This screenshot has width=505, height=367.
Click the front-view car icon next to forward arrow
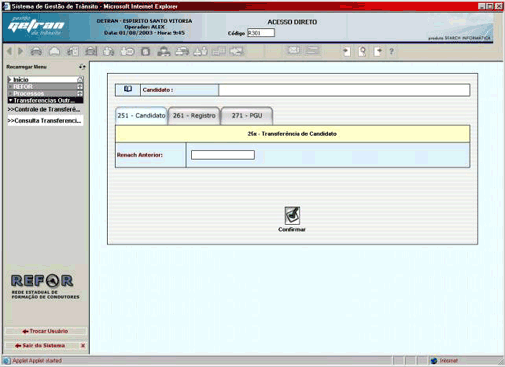[x=36, y=51]
